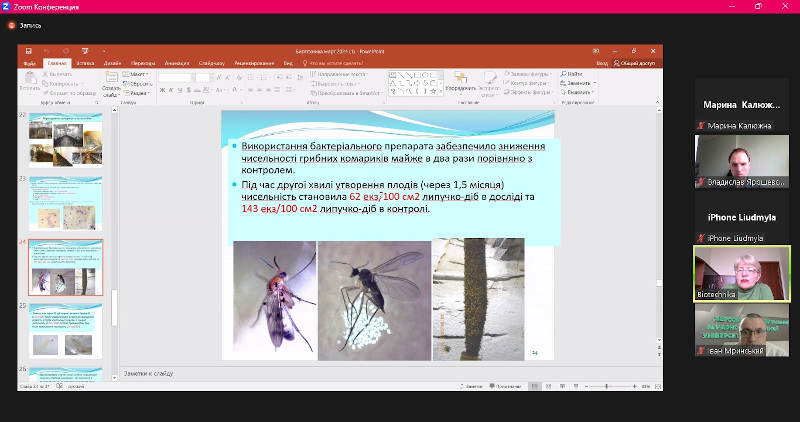Undo the last action in PowerPoint
Screen dimensions: 800x422
46,51
